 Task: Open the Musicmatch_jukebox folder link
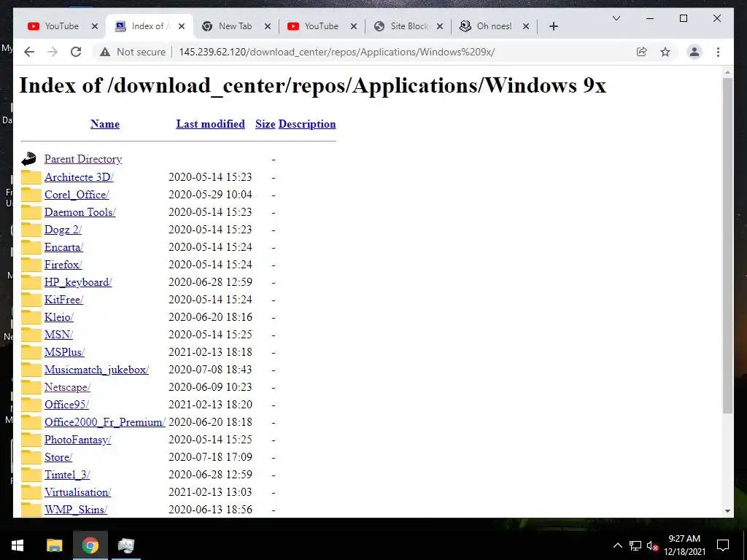click(x=97, y=370)
